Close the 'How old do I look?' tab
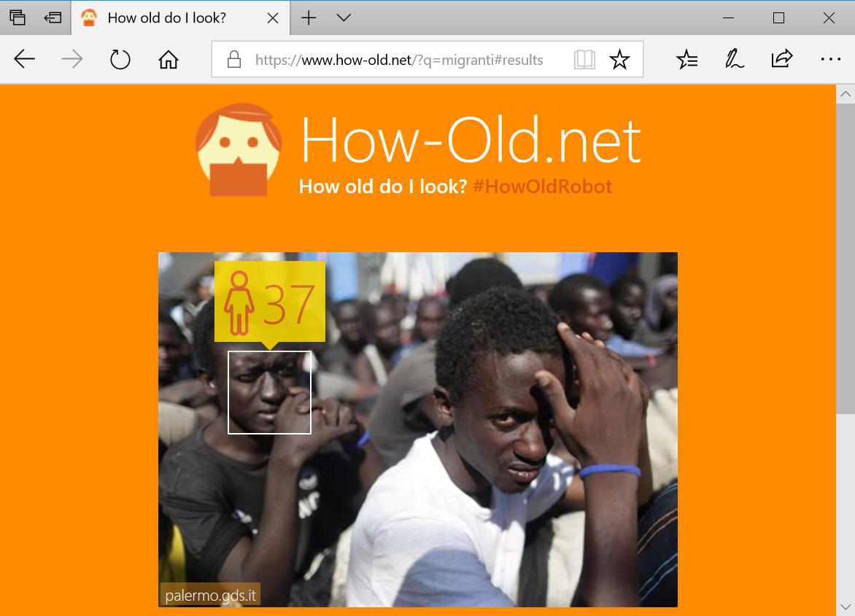855x616 pixels. click(273, 18)
